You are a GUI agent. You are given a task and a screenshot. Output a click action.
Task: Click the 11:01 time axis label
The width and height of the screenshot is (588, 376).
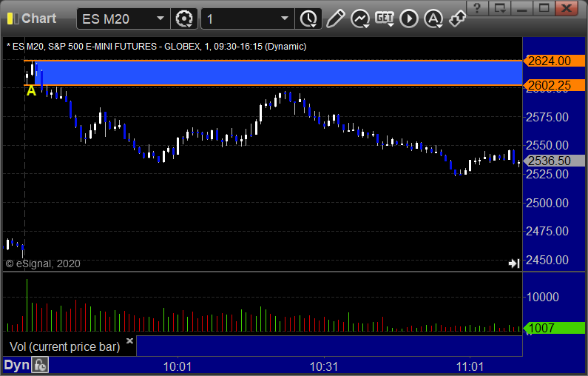[x=470, y=366]
